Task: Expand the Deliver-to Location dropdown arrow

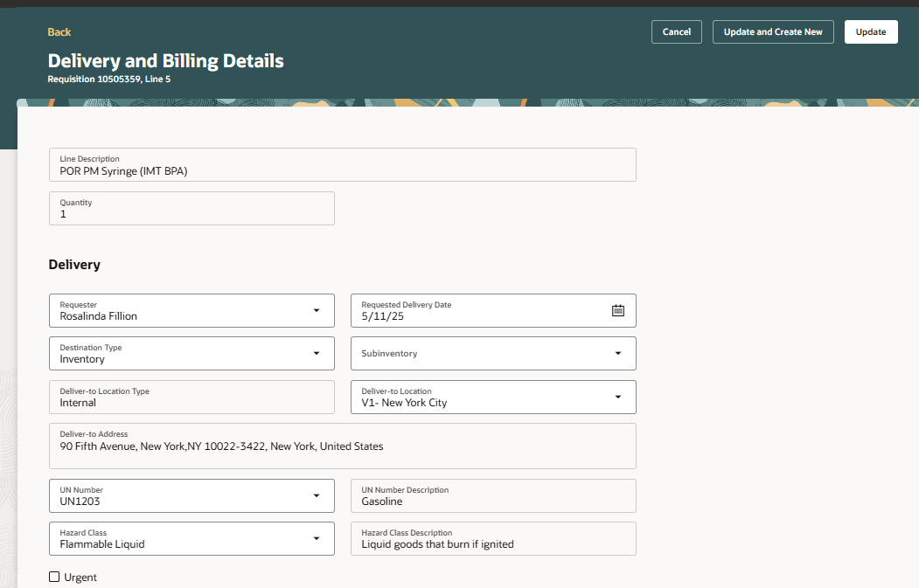Action: (x=617, y=397)
